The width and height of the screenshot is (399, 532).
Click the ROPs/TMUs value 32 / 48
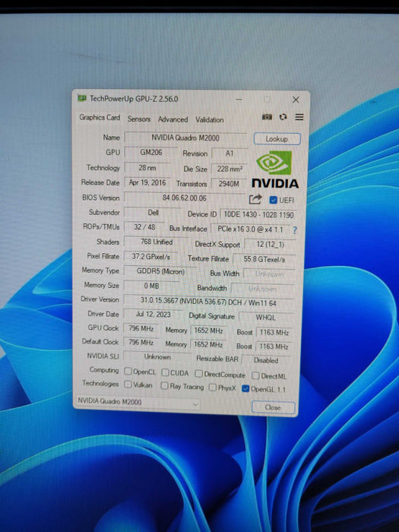pos(144,227)
